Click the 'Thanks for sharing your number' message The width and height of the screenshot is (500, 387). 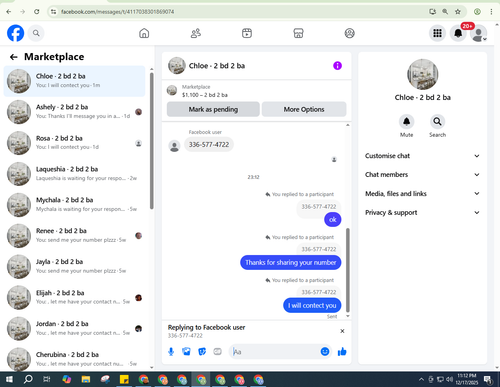(291, 263)
